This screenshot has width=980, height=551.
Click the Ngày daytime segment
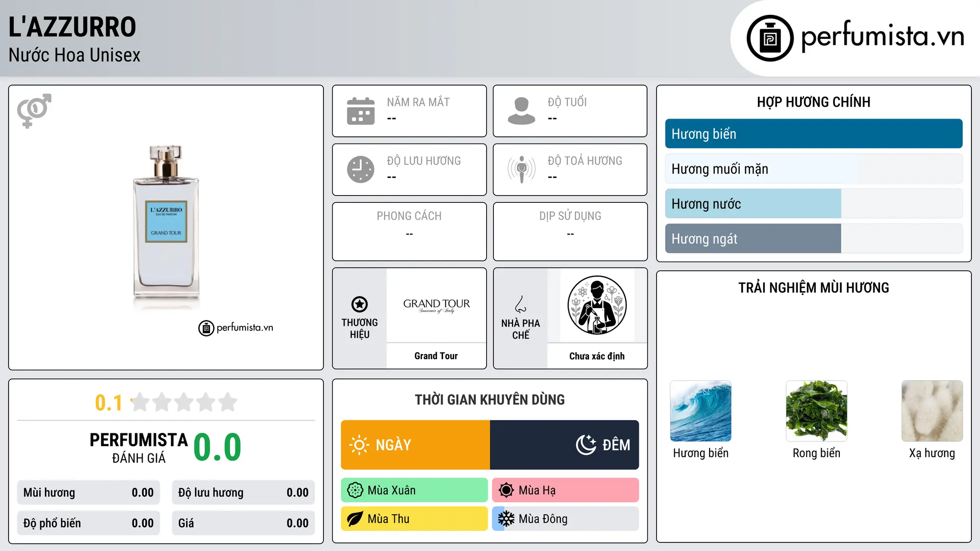[415, 445]
